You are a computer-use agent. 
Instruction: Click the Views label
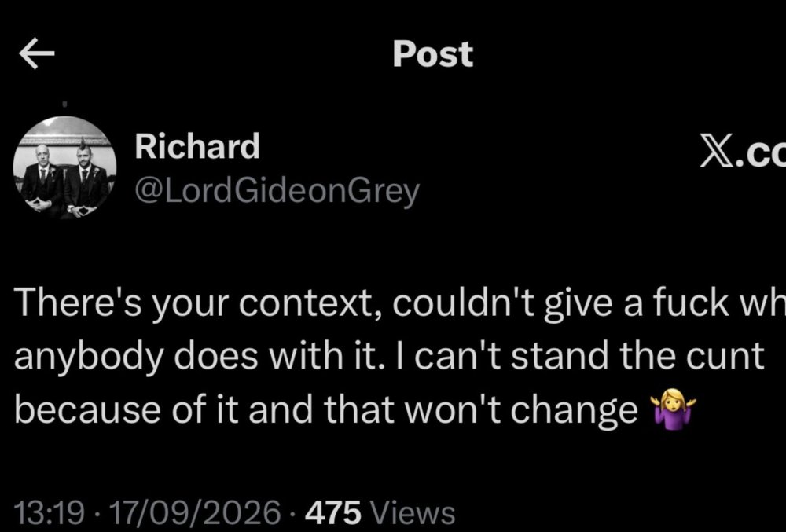[412, 513]
